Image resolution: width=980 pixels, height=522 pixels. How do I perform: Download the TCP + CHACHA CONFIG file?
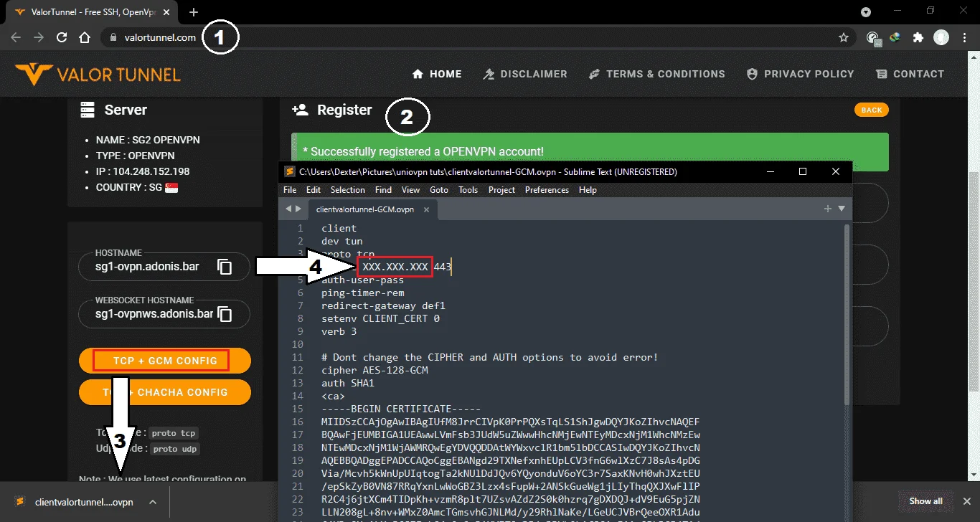[165, 392]
